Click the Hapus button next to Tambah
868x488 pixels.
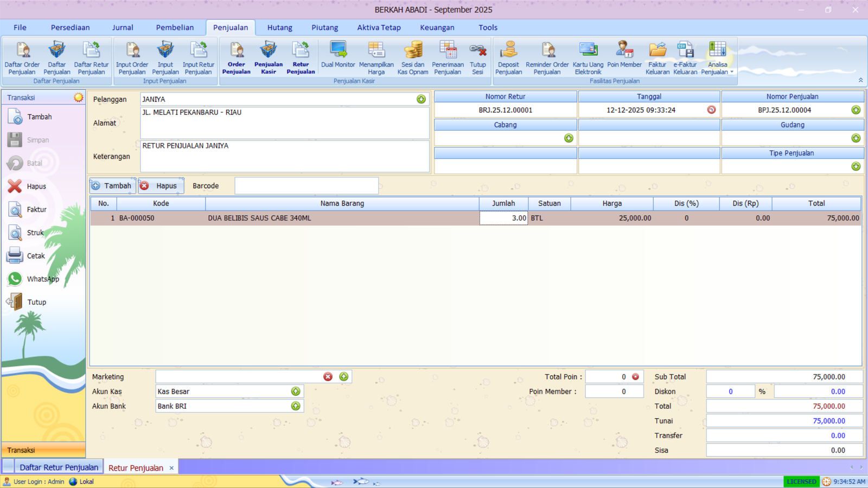tap(161, 185)
